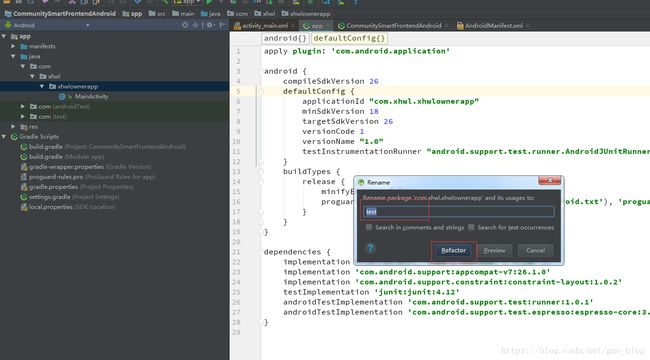Select MainActivity class icon in tree

[x=62, y=97]
